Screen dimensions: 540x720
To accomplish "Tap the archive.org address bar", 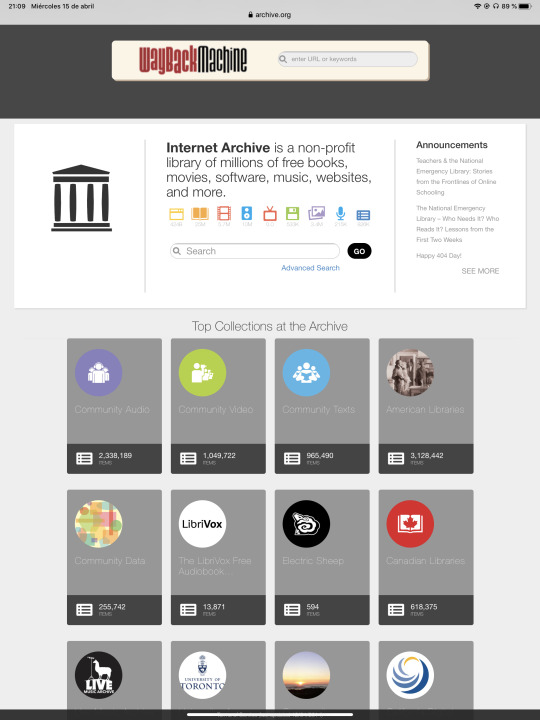I will tap(270, 15).
